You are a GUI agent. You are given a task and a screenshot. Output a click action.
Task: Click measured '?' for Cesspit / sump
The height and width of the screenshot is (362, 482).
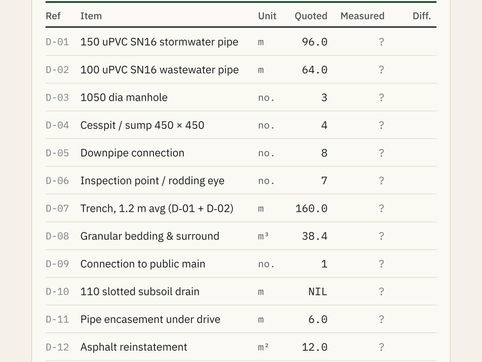click(381, 125)
